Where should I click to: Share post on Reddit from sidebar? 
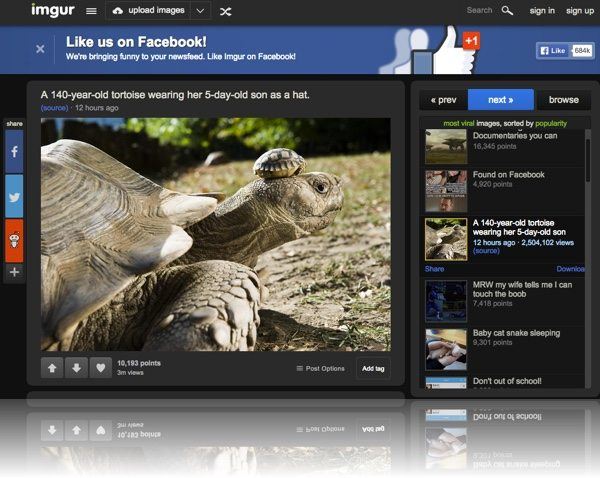pyautogui.click(x=14, y=241)
